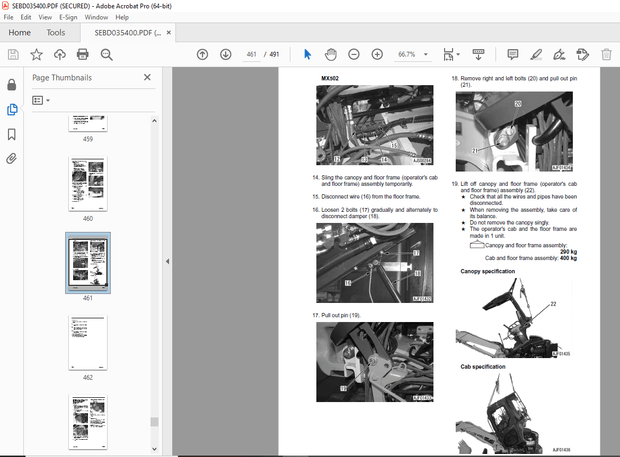This screenshot has height=457, width=620.
Task: Open the Attachments paperclip panel
Action: (12, 159)
